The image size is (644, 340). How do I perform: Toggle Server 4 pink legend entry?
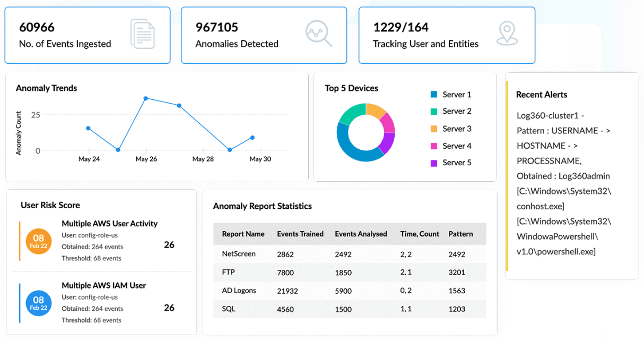coord(450,146)
